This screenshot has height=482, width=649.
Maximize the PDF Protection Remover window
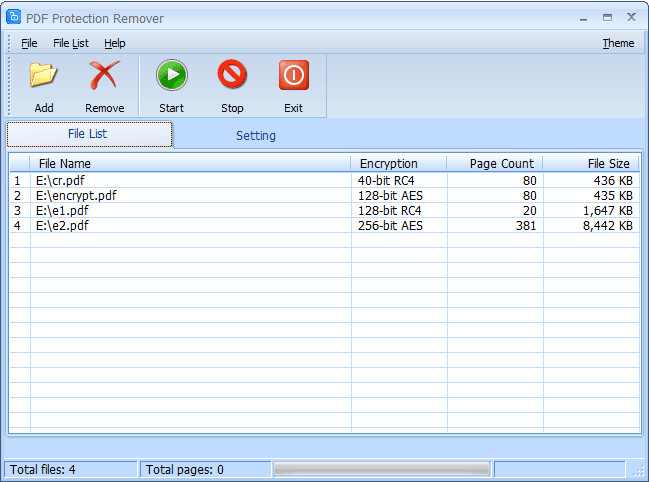click(607, 17)
